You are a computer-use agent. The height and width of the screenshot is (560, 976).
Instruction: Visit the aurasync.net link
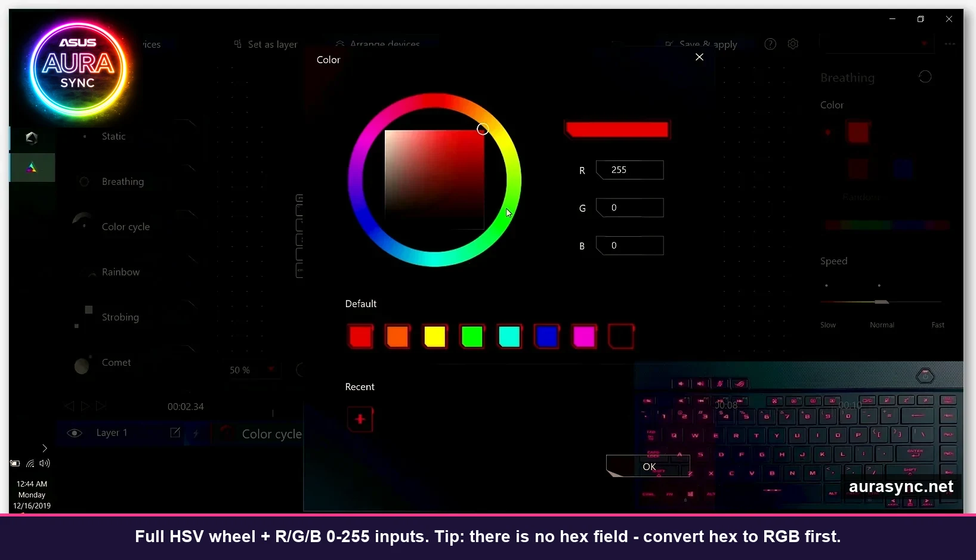pos(903,487)
